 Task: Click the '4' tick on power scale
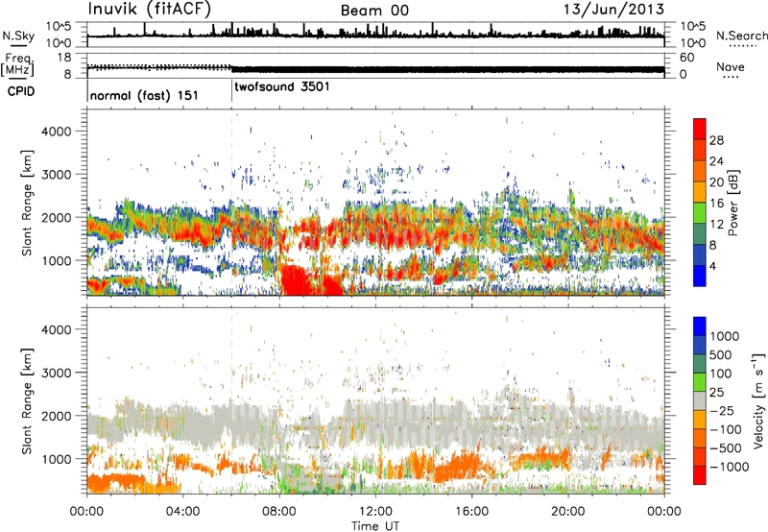tap(712, 266)
